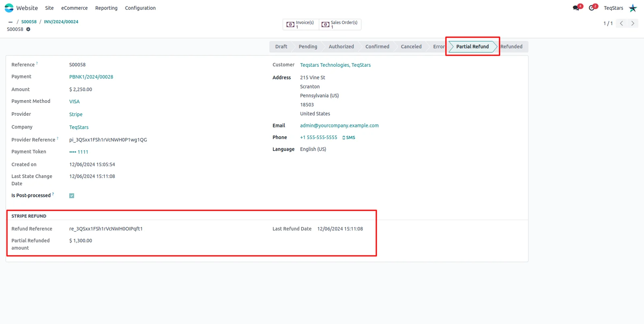
Task: Click the SMS phone icon button
Action: coord(349,137)
